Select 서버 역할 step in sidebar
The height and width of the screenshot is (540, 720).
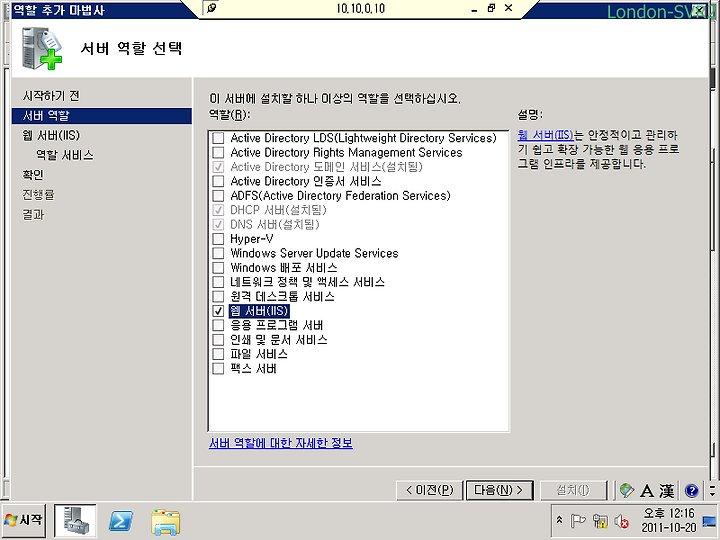(x=101, y=116)
